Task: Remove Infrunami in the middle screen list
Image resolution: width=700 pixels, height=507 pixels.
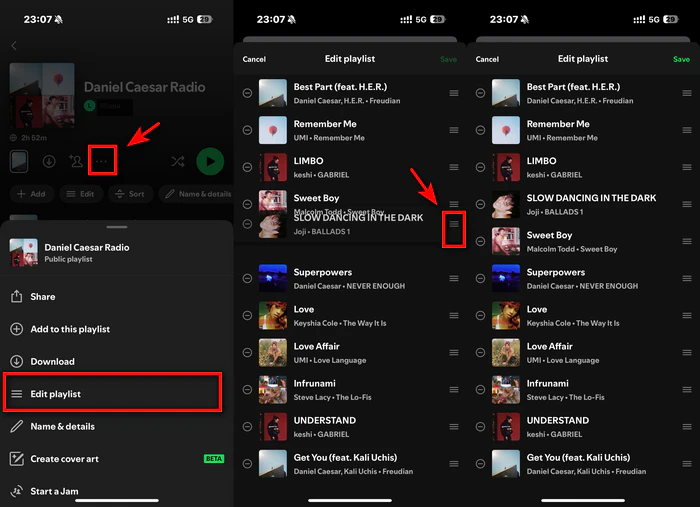Action: [x=247, y=389]
